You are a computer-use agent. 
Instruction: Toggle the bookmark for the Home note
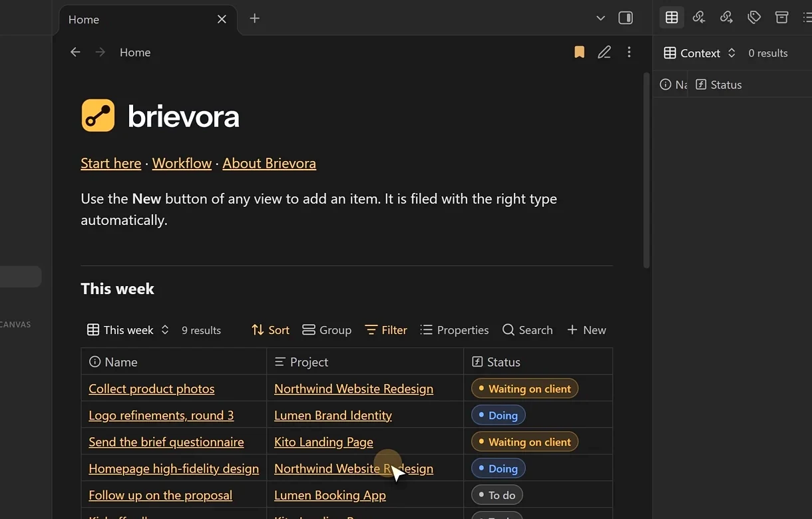click(579, 52)
